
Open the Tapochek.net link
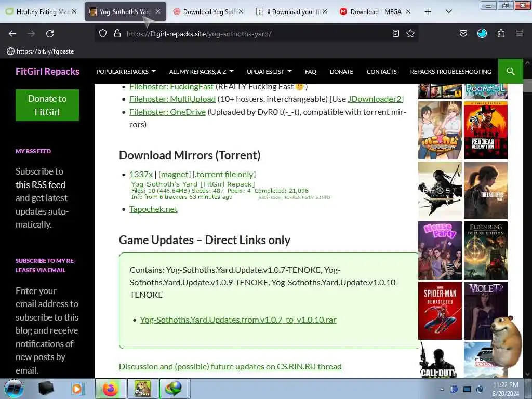[153, 209]
